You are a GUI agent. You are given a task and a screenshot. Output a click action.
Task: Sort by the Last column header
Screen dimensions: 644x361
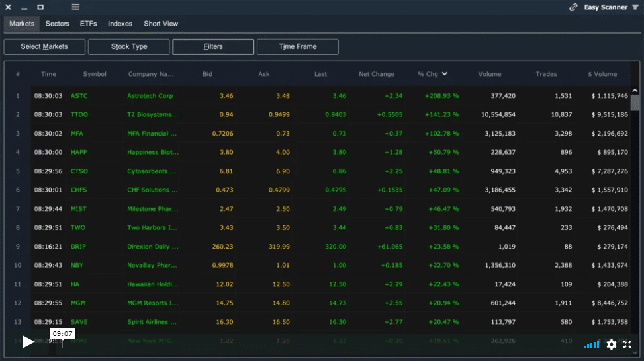(320, 74)
